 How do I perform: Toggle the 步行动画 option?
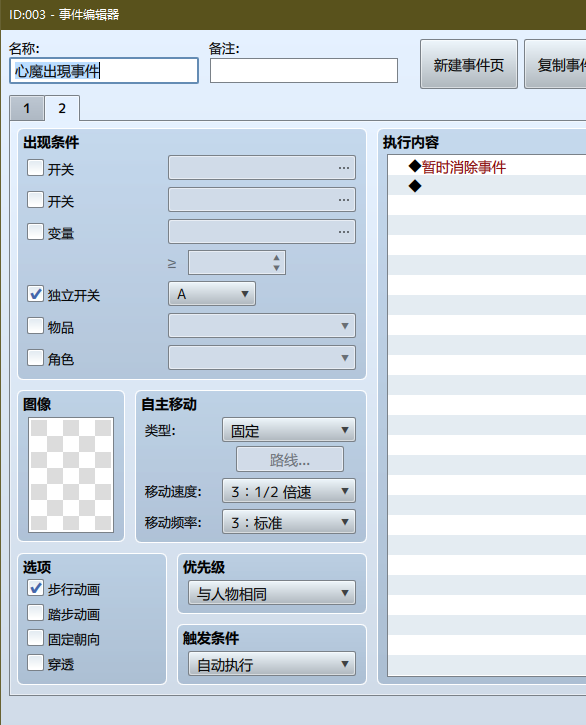point(36,588)
